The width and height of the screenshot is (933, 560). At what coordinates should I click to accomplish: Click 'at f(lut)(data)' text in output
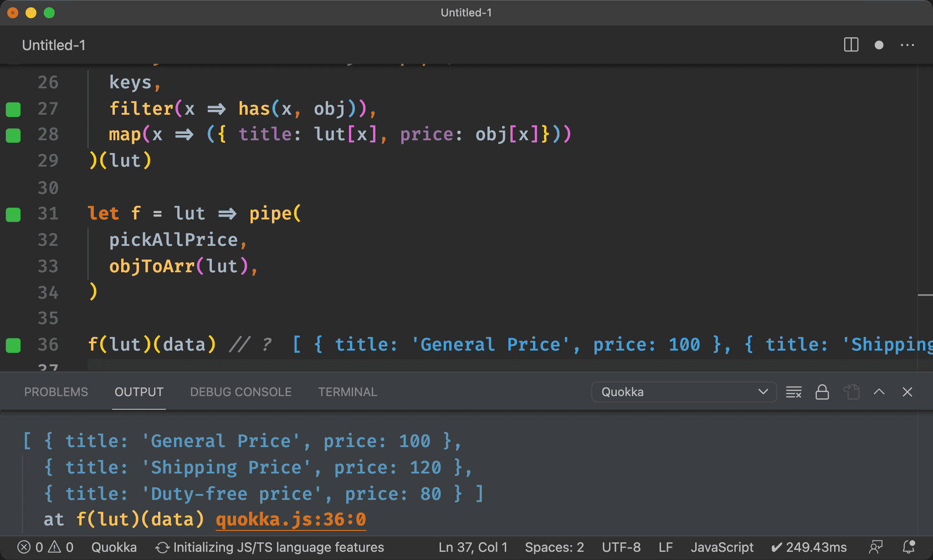124,519
